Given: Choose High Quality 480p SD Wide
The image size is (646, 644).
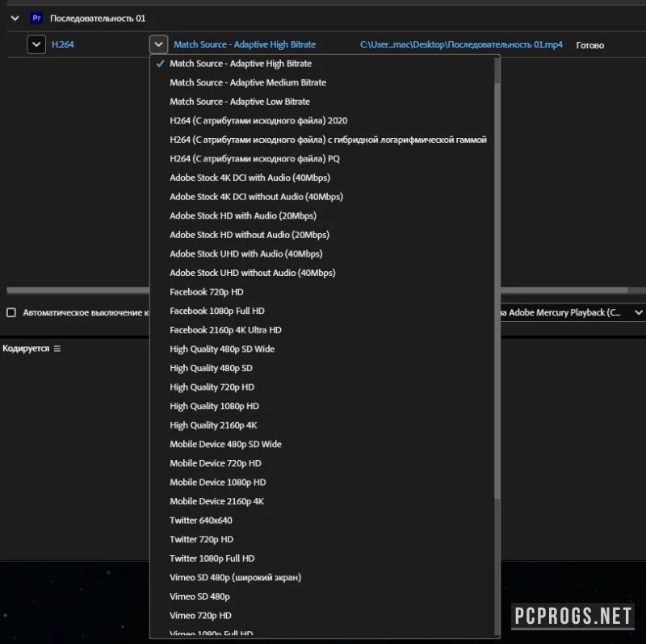Looking at the screenshot, I should click(322, 349).
